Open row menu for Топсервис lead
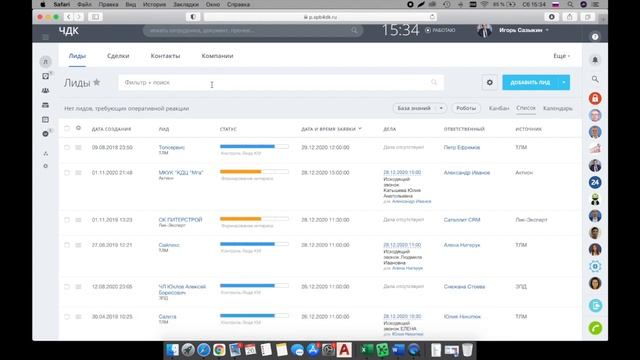The width and height of the screenshot is (640, 360). [x=78, y=147]
